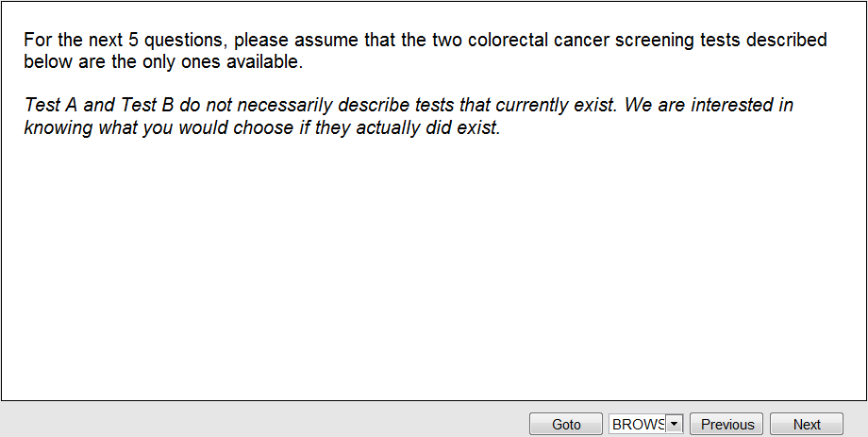The image size is (868, 437).
Task: Return to the Previous page
Action: (726, 425)
